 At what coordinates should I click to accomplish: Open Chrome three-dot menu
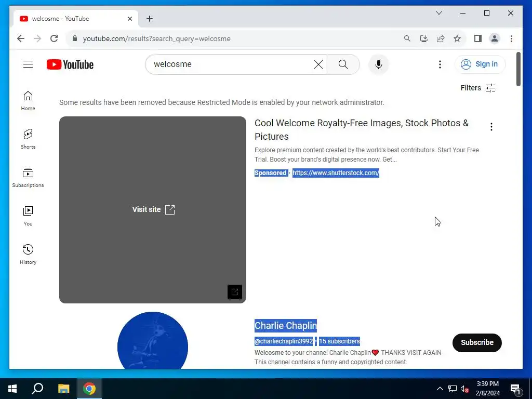(511, 38)
